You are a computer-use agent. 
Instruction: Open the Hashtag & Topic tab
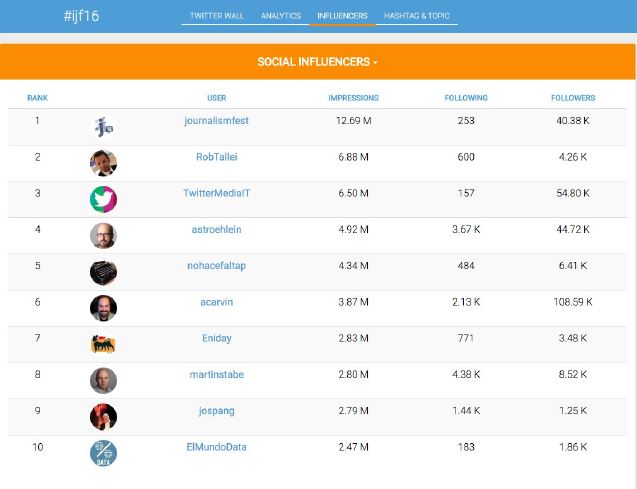pos(416,16)
